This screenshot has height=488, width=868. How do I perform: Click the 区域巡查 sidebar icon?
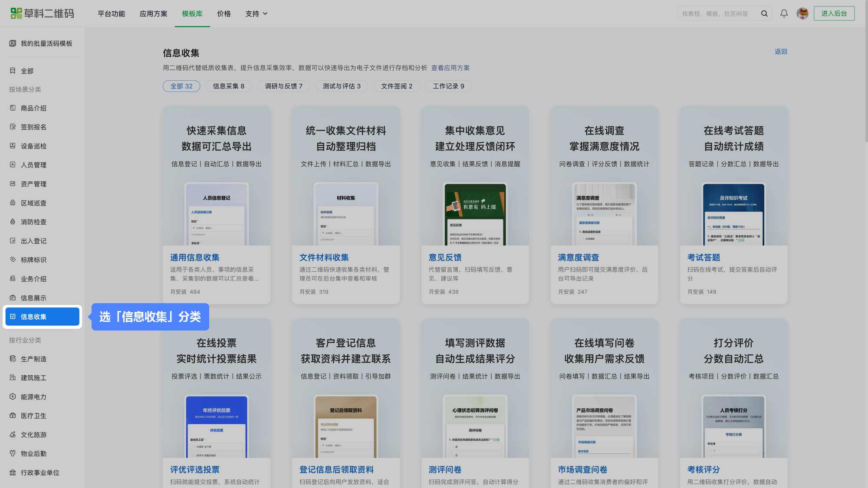point(13,203)
